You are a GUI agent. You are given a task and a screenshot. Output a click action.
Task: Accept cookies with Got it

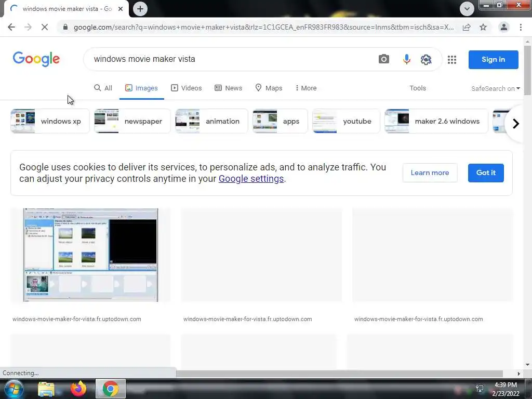tap(486, 172)
